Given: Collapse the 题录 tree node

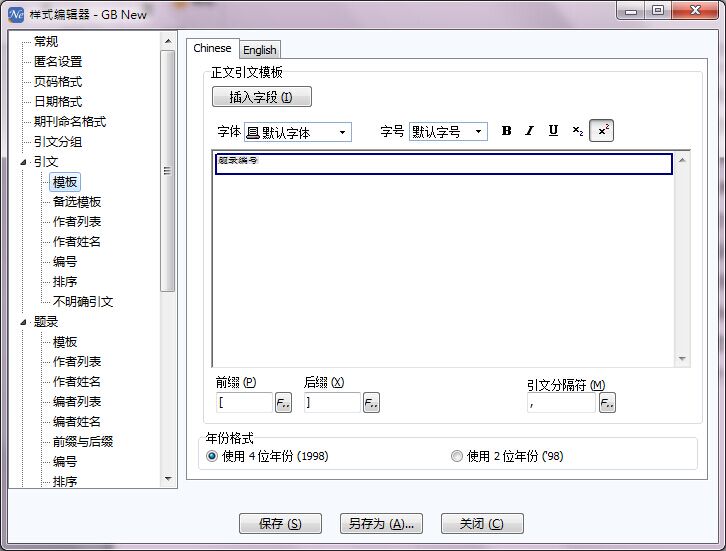Looking at the screenshot, I should (x=23, y=322).
